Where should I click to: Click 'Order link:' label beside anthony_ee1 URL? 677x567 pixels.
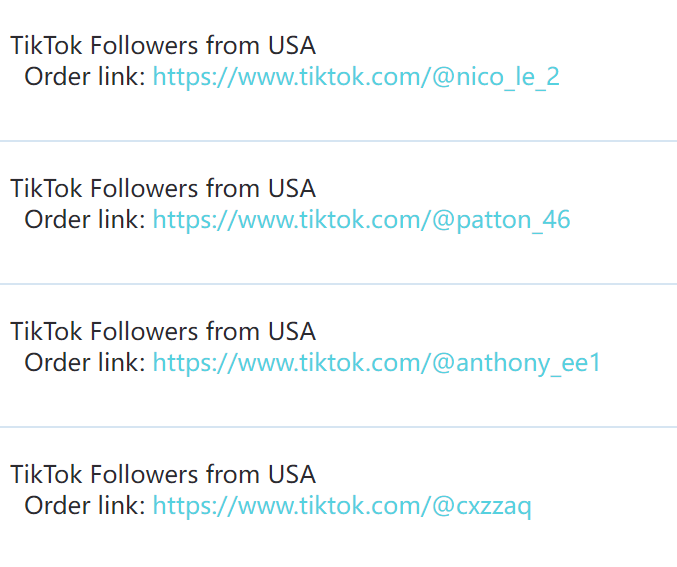(x=85, y=362)
